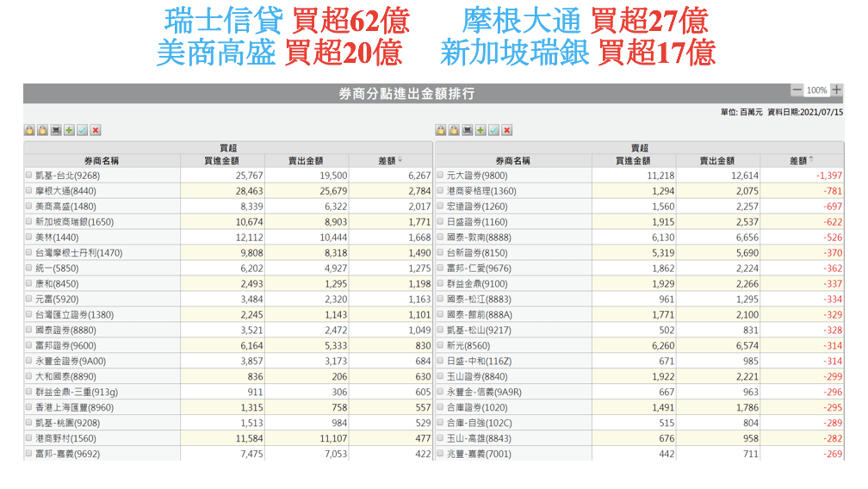
Task: Tick the checkbox for 摩根大通(8440)
Action: click(x=29, y=190)
